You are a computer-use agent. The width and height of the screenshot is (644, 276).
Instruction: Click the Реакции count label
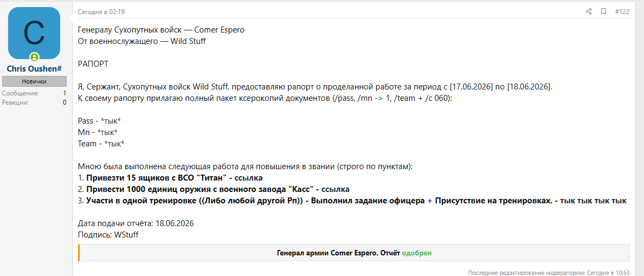pyautogui.click(x=15, y=102)
